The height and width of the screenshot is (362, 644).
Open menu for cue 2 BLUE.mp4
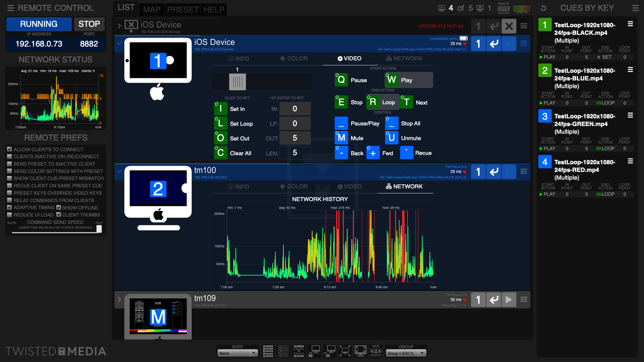630,70
